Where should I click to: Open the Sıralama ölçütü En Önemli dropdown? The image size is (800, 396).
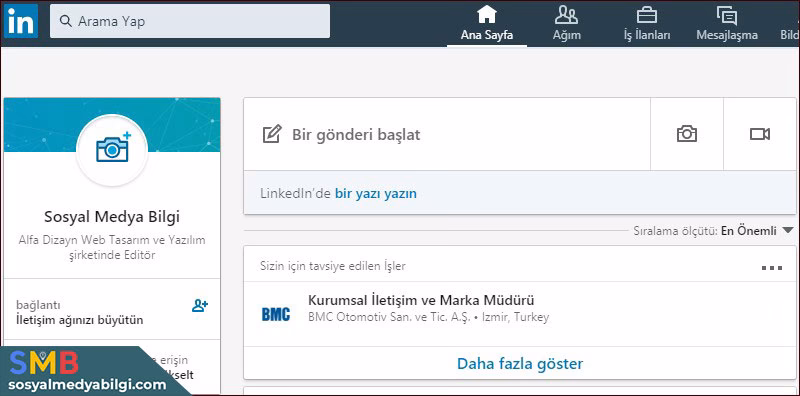(714, 231)
